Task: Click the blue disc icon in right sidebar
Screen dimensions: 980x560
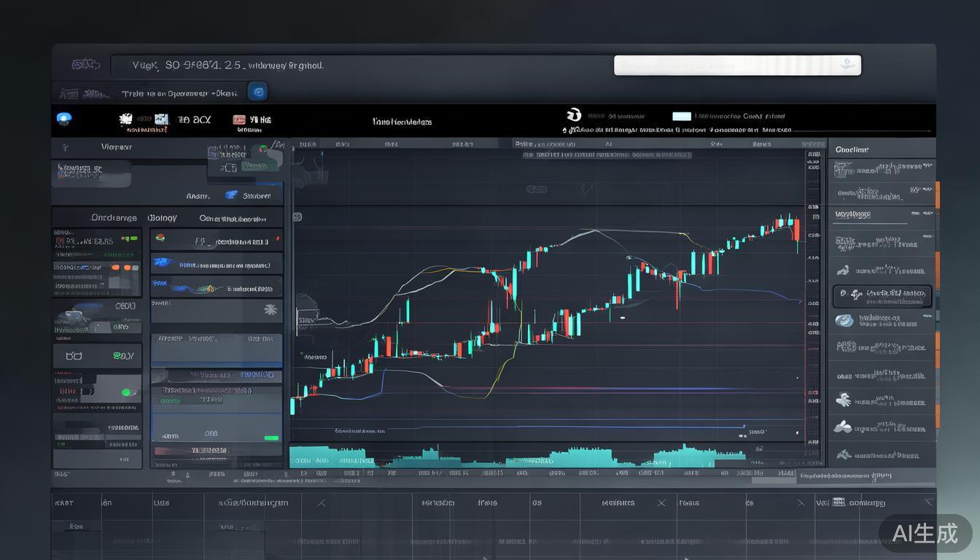Action: pyautogui.click(x=844, y=321)
